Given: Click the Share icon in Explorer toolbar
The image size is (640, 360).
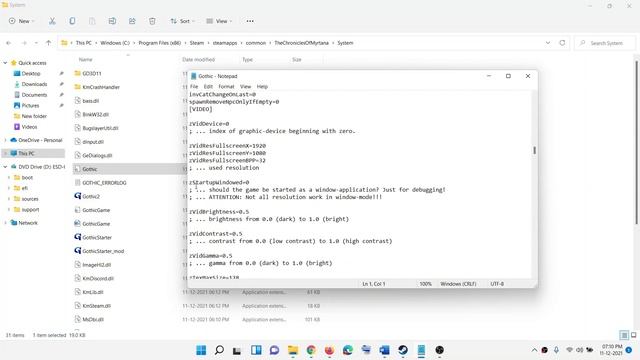Looking at the screenshot, I should pos(132,21).
